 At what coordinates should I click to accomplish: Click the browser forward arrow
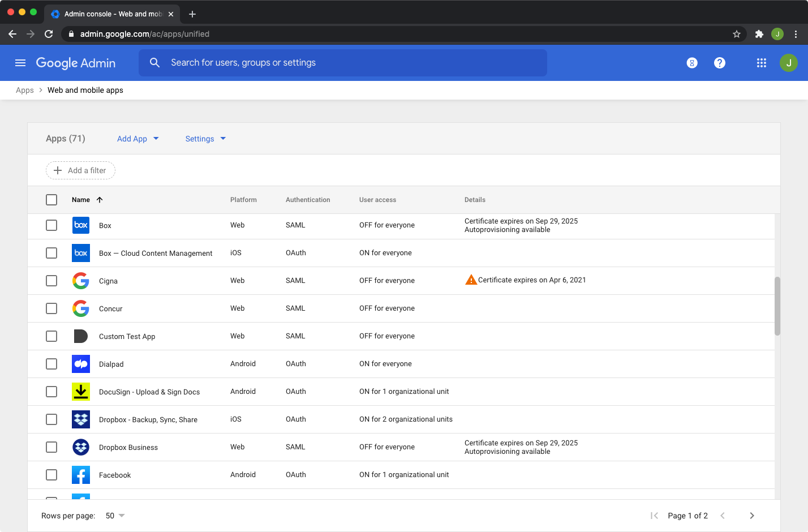pos(31,34)
